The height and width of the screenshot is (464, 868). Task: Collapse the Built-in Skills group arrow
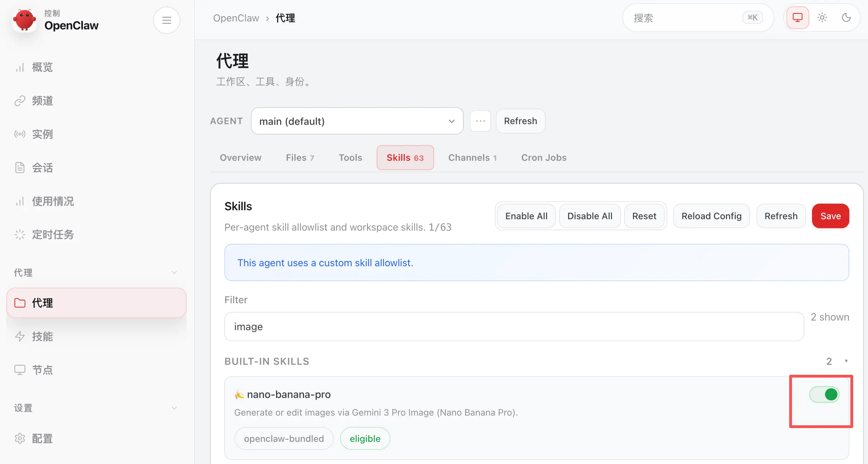click(x=846, y=361)
